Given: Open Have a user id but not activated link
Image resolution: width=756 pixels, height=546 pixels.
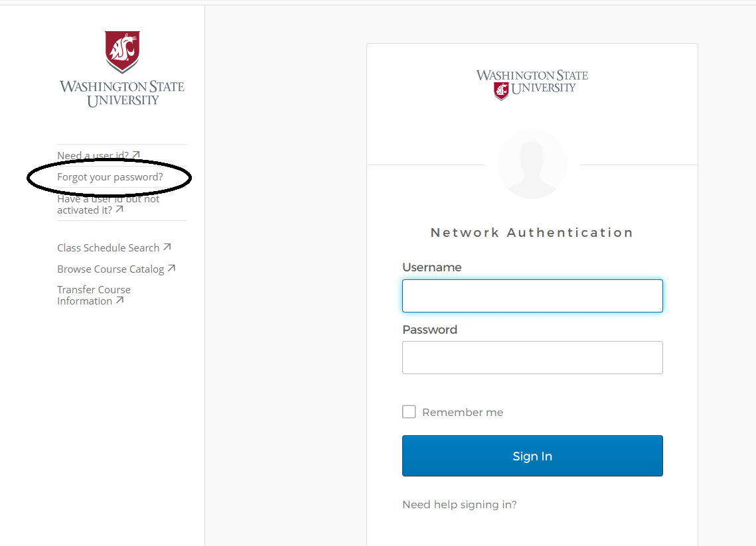Looking at the screenshot, I should click(108, 204).
